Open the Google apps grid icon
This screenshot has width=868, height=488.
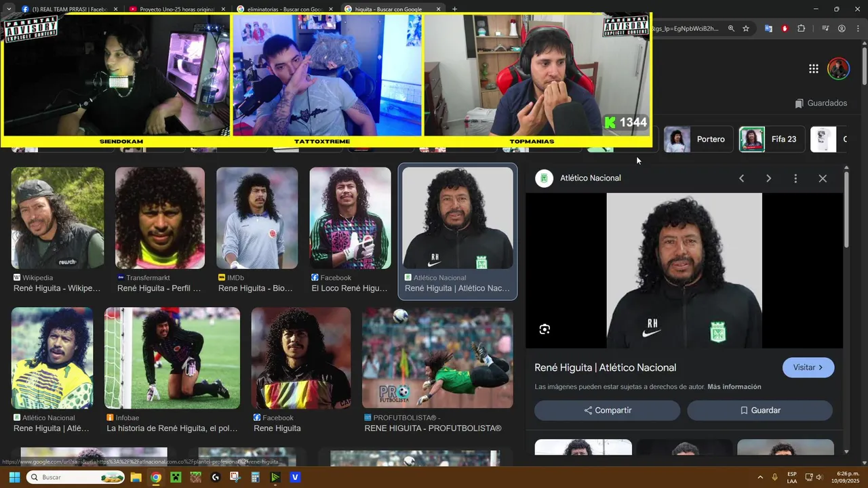813,68
